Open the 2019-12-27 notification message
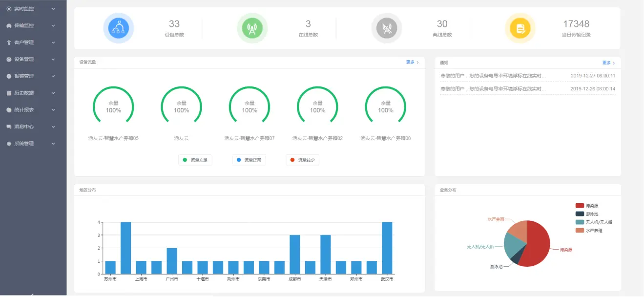This screenshot has height=297, width=644. (x=493, y=76)
